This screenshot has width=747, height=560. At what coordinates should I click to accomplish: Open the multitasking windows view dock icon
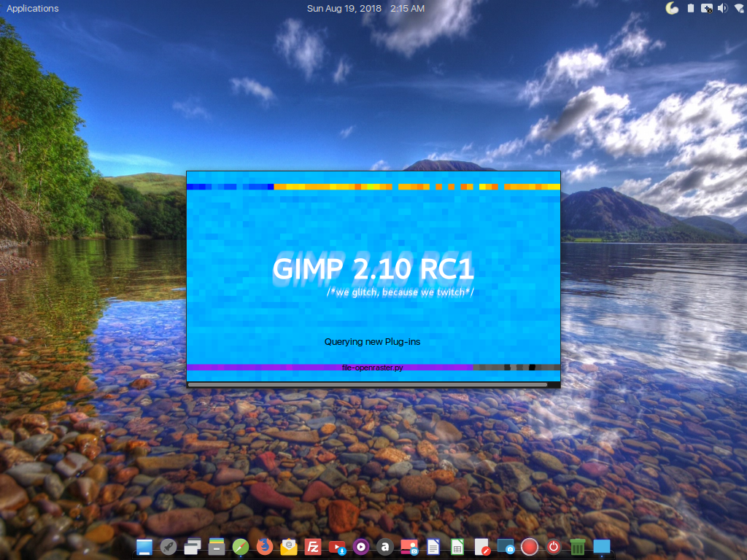click(193, 547)
